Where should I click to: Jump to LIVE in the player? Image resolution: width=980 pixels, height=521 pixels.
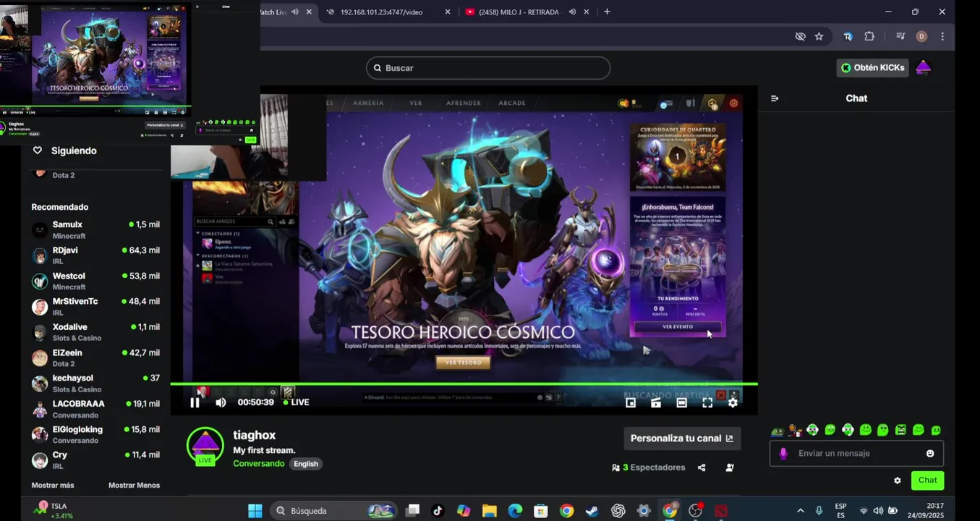[297, 402]
